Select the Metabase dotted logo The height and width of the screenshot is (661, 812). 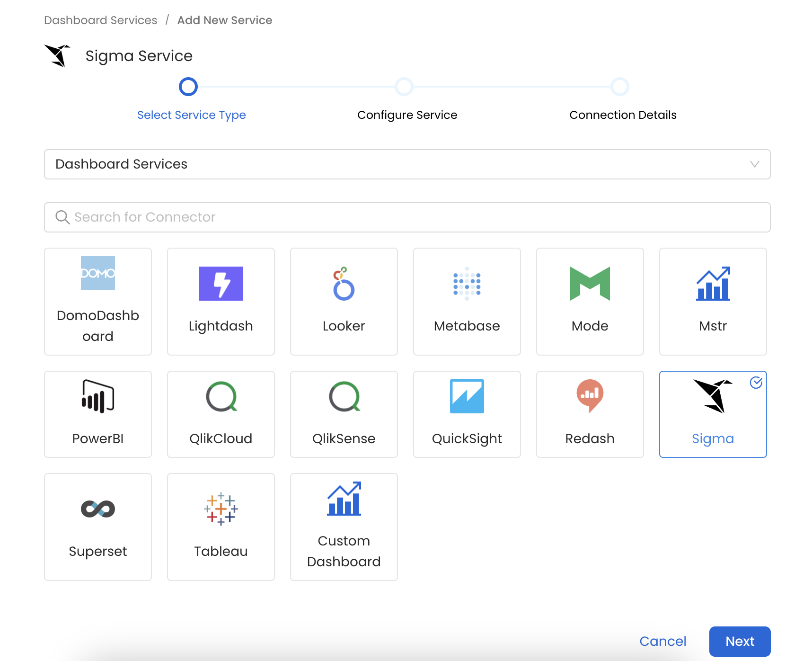(x=467, y=284)
